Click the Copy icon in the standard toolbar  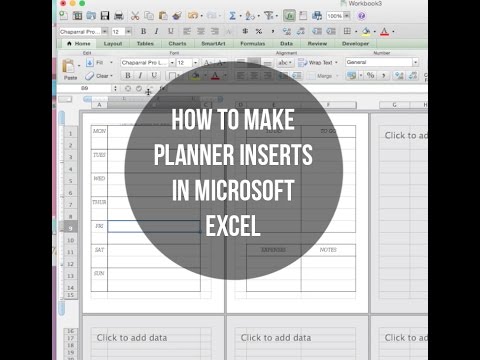[149, 15]
